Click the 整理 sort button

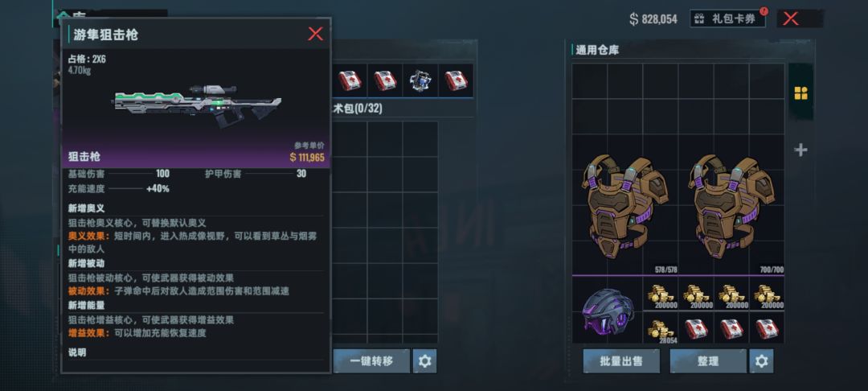(708, 361)
